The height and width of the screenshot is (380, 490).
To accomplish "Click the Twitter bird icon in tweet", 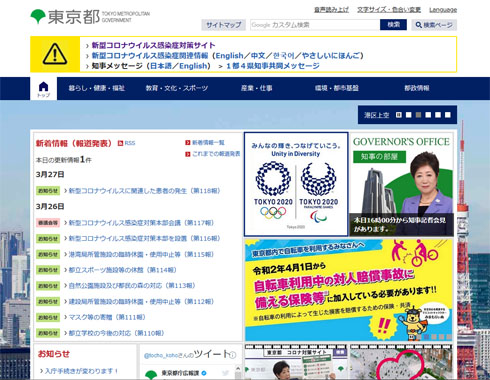I will (x=226, y=373).
